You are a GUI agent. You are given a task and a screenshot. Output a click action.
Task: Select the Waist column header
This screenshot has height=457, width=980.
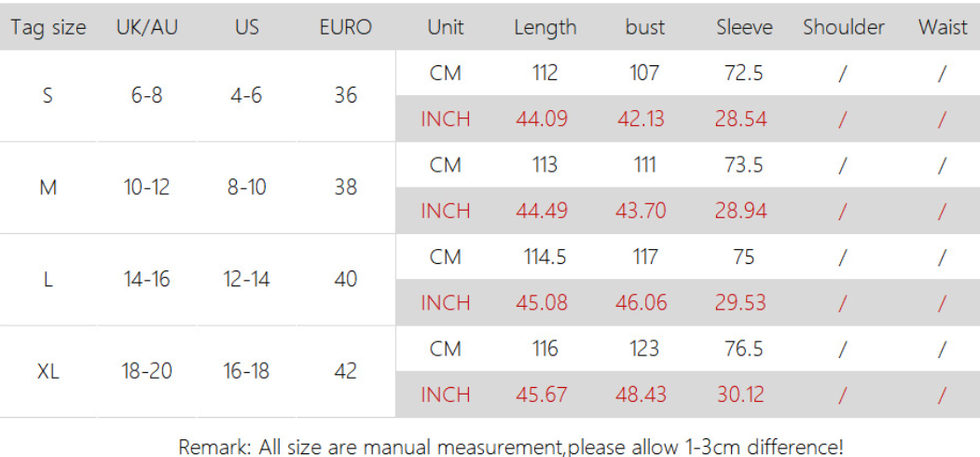pyautogui.click(x=943, y=27)
